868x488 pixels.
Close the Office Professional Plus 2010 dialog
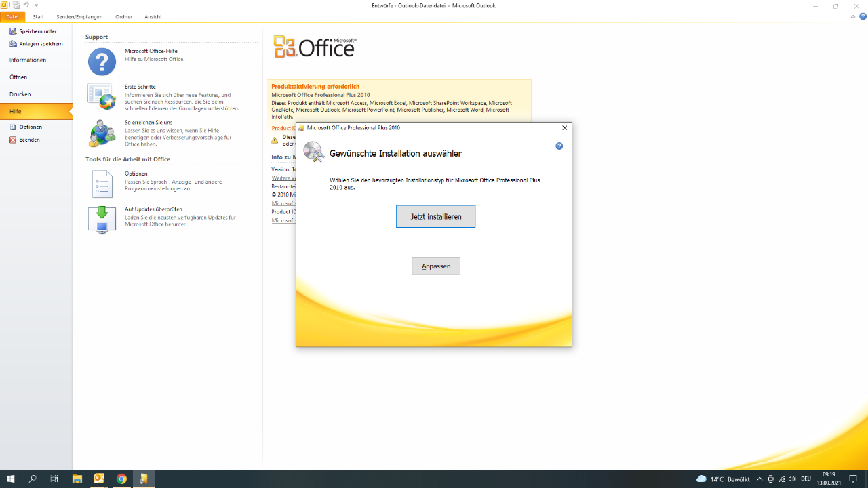point(564,127)
